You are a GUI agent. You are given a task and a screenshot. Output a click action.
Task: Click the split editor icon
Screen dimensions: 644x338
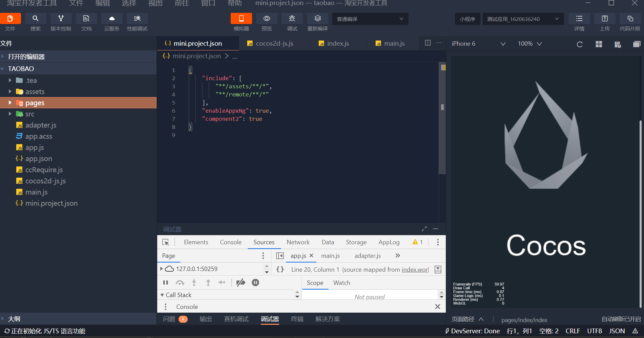click(x=428, y=43)
